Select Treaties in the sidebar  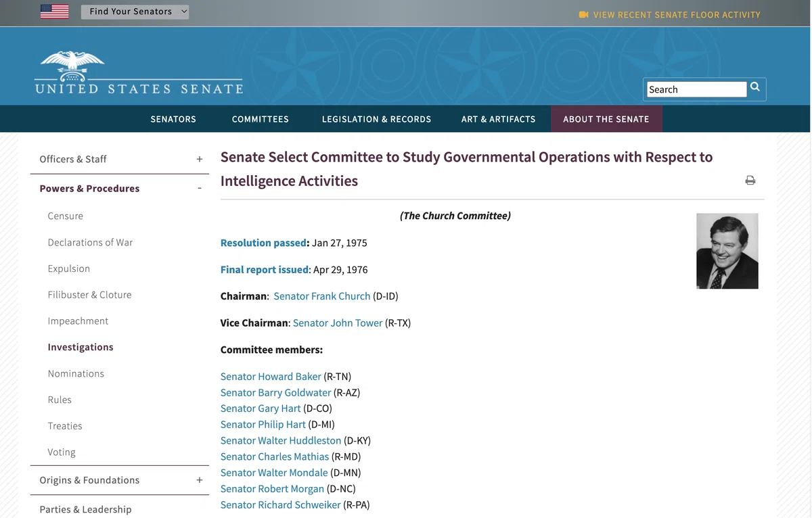coord(65,426)
